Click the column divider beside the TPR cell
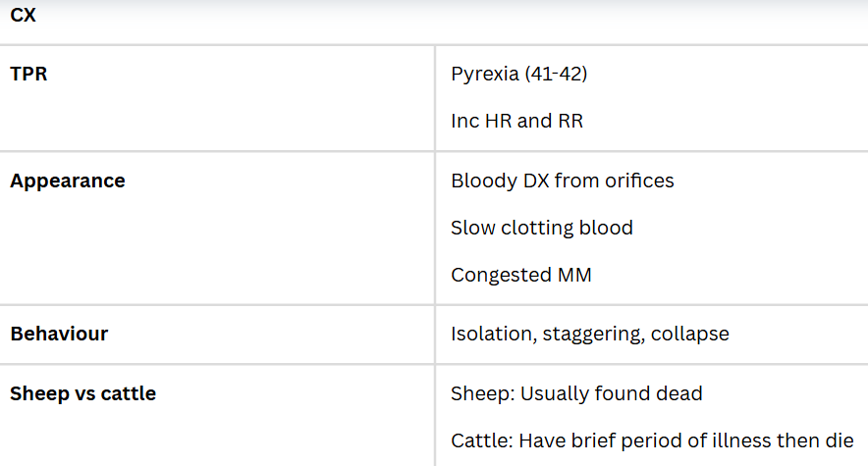Screen dimensions: 868x466 tap(435, 98)
